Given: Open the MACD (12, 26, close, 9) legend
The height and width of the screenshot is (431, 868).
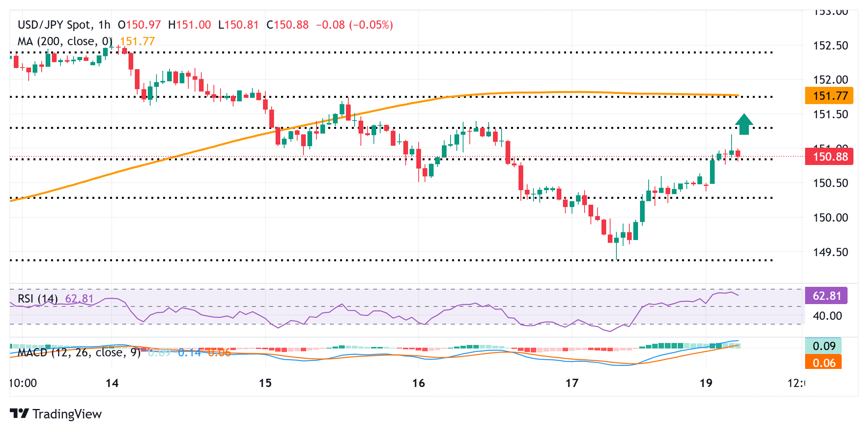Looking at the screenshot, I should pyautogui.click(x=79, y=352).
